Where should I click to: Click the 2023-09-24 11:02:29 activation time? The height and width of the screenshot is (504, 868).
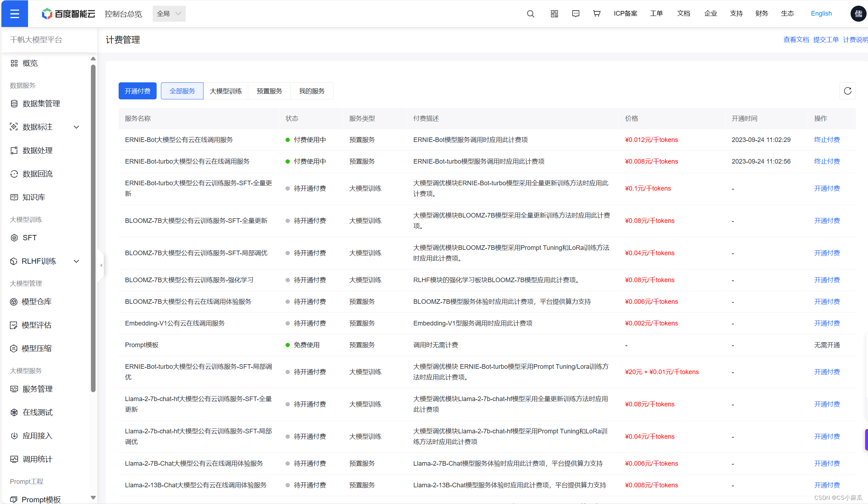point(761,140)
